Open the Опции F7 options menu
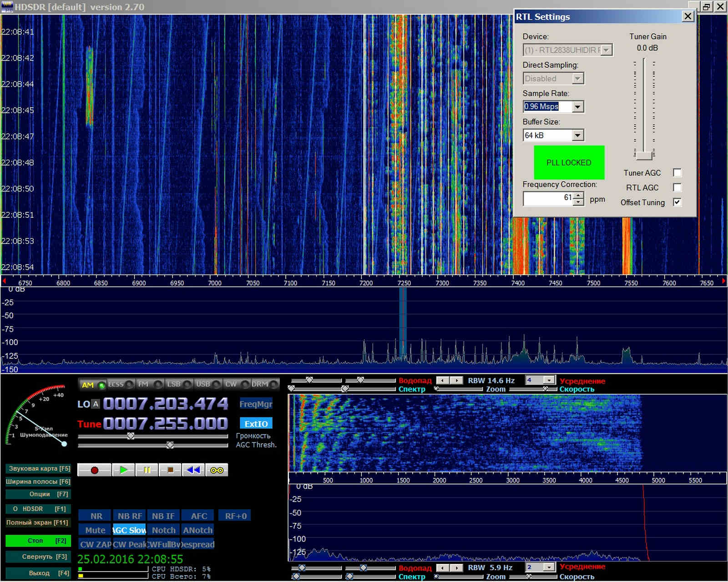Viewport: 728px width, 582px height. (x=38, y=494)
